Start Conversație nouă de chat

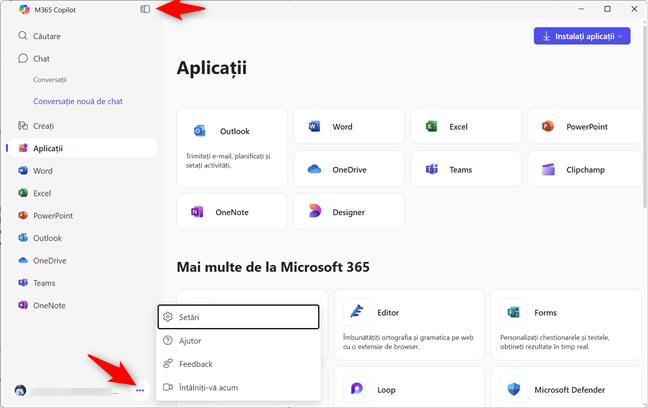coord(78,101)
